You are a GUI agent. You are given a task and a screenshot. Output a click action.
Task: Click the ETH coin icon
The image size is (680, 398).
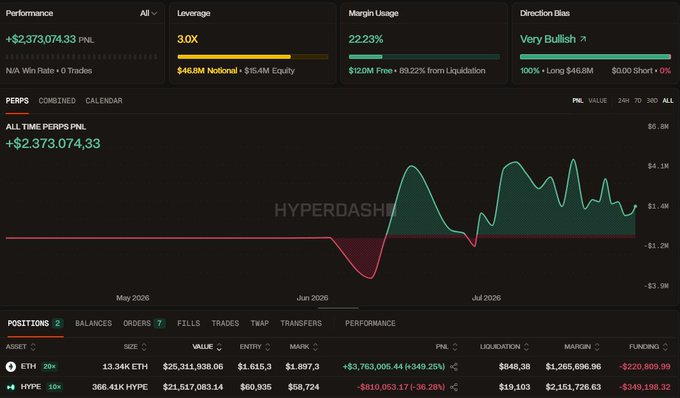click(x=11, y=367)
